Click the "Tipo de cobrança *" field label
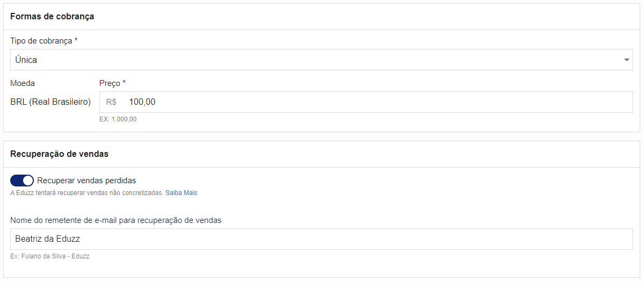This screenshot has height=281, width=644. click(x=44, y=41)
